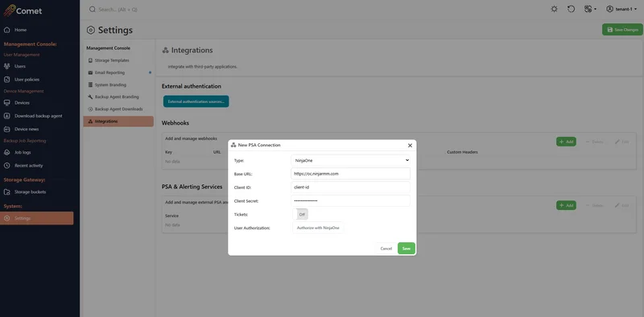Screen dimensions: 644x317
Task: Click the Service column header
Action: tap(171, 216)
